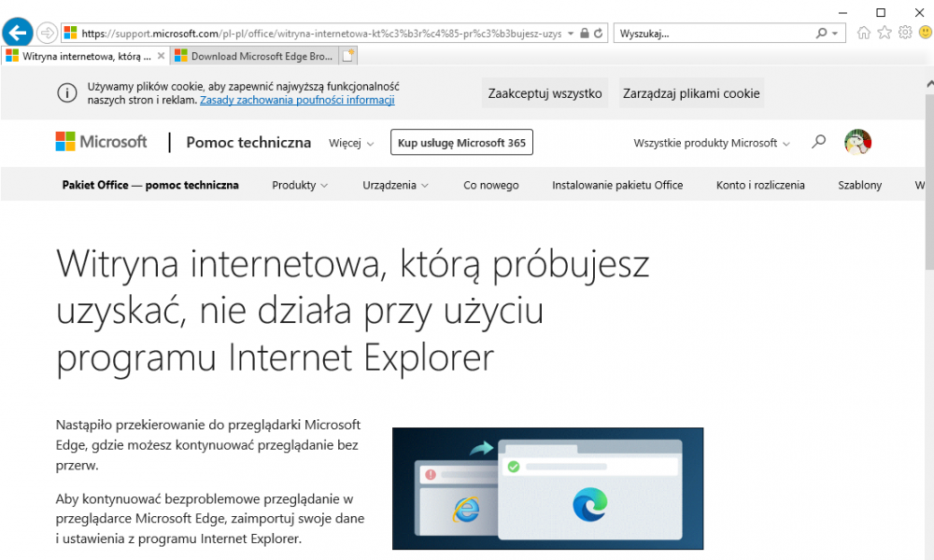Open the Więcej dropdown

click(x=349, y=143)
